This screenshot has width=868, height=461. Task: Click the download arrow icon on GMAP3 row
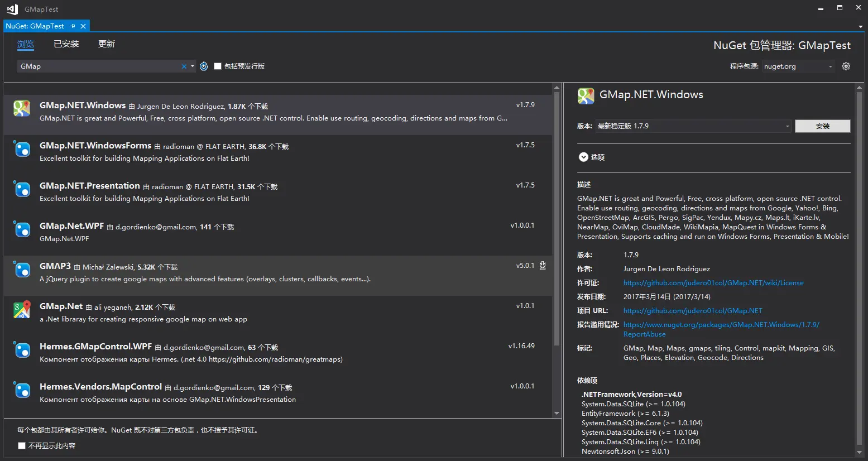coord(543,266)
